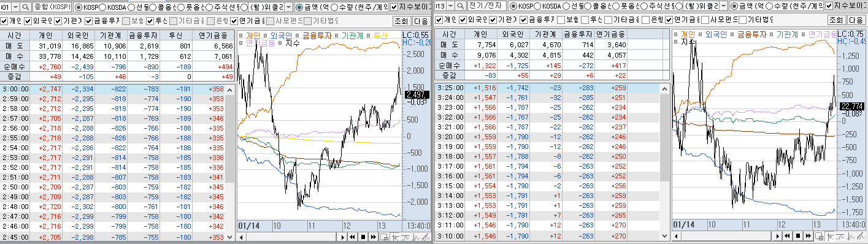Uncheck 연기금 checkbox in 전기/전자 panel
Image resolution: width=868 pixels, height=244 pixels.
(x=669, y=20)
